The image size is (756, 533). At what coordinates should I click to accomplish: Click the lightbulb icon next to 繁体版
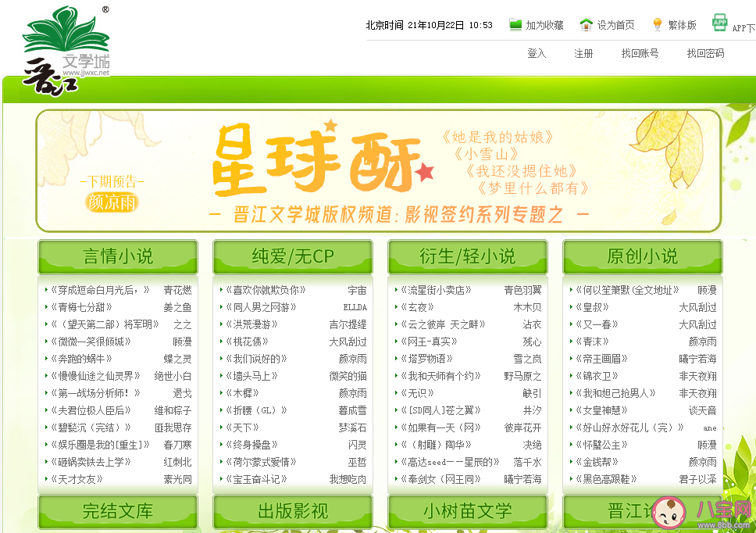pyautogui.click(x=656, y=23)
